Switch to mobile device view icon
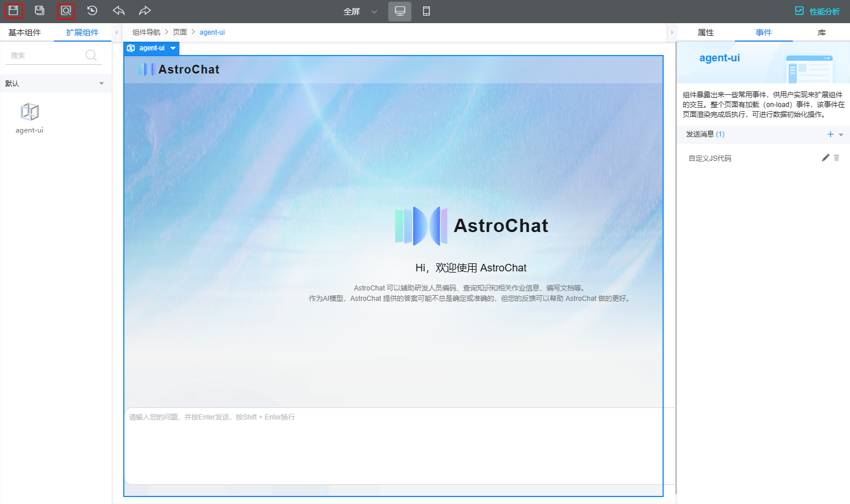This screenshot has height=504, width=850. pos(426,11)
